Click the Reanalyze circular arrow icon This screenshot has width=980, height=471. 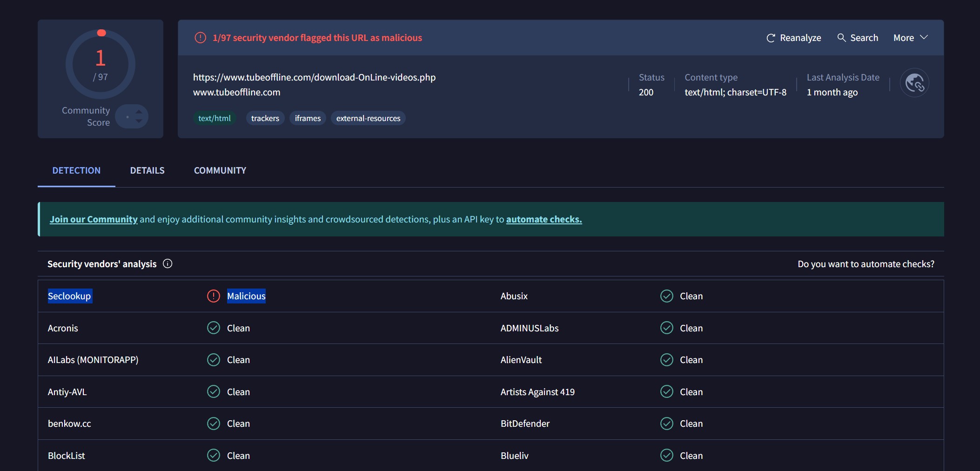tap(771, 38)
